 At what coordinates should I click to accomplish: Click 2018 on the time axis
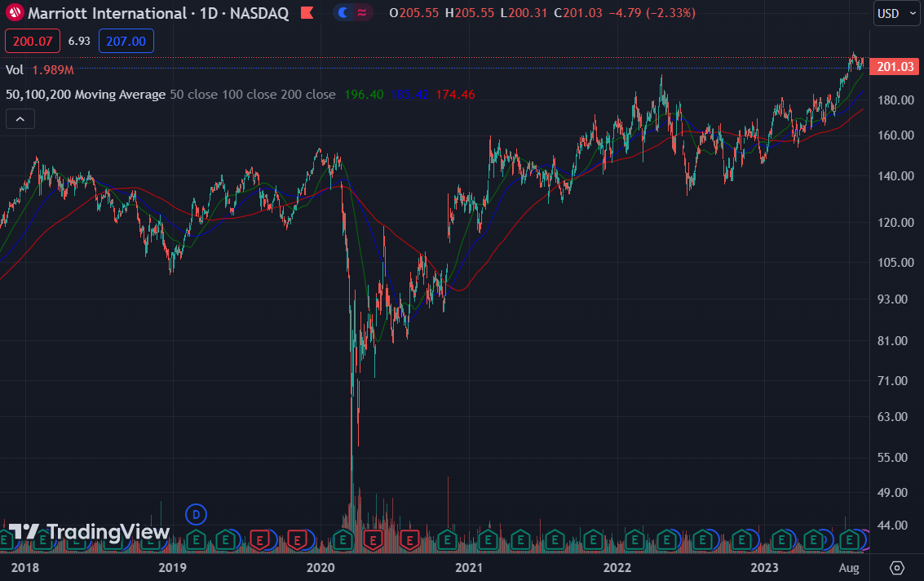[x=24, y=567]
